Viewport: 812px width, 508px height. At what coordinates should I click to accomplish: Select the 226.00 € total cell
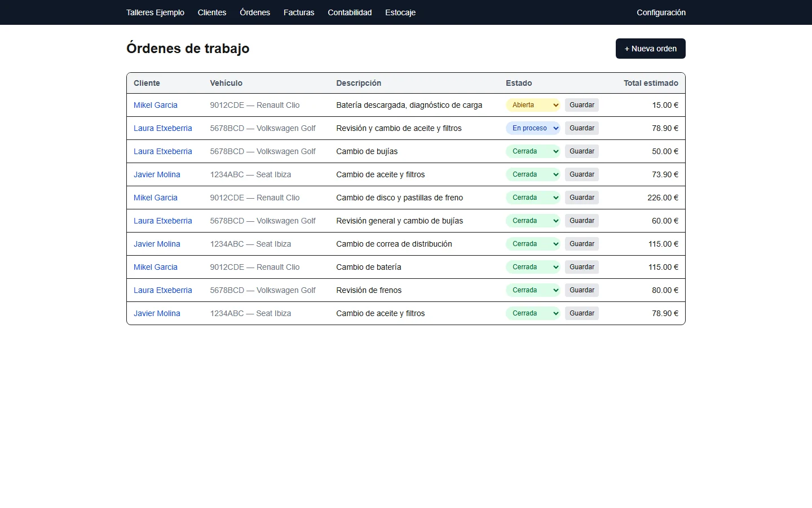(x=663, y=198)
